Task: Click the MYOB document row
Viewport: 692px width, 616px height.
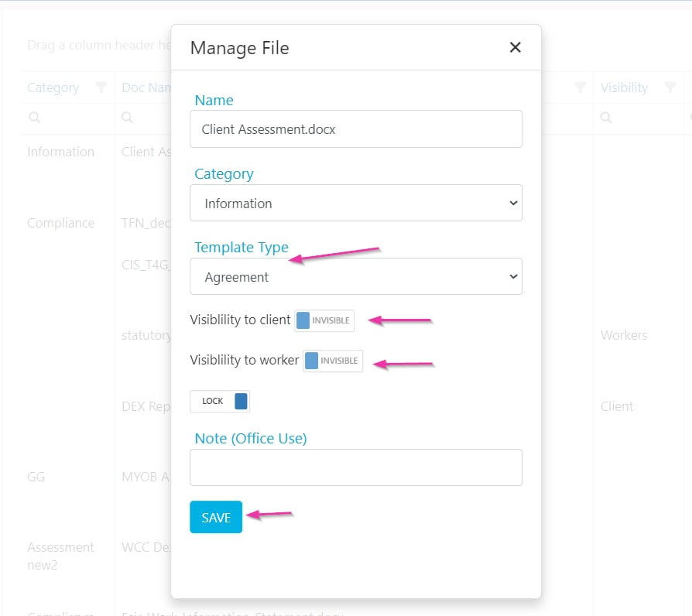Action: 146,477
